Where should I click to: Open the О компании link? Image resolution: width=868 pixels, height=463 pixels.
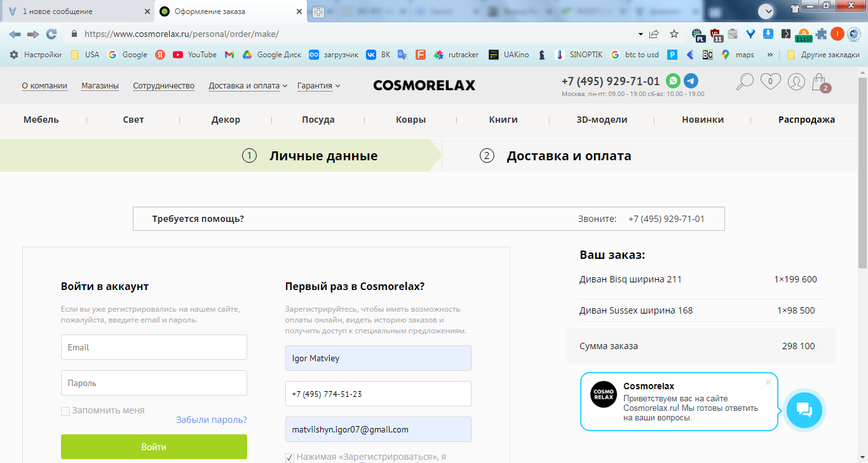pyautogui.click(x=44, y=86)
